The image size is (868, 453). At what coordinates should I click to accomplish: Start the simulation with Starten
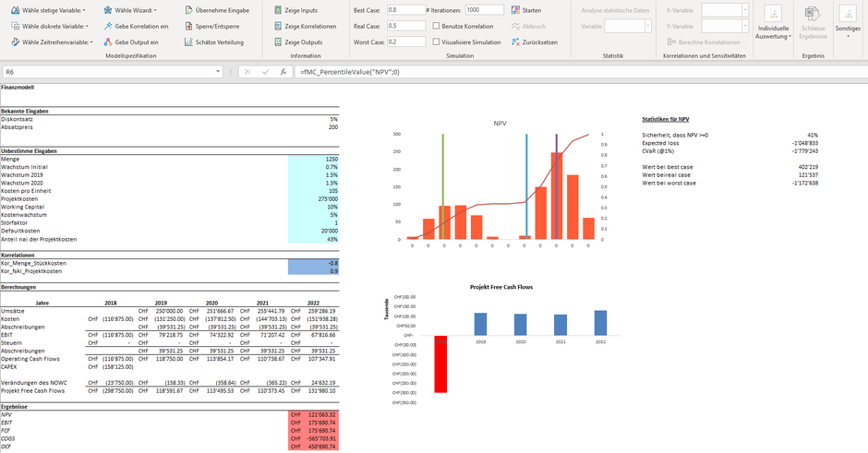(526, 10)
